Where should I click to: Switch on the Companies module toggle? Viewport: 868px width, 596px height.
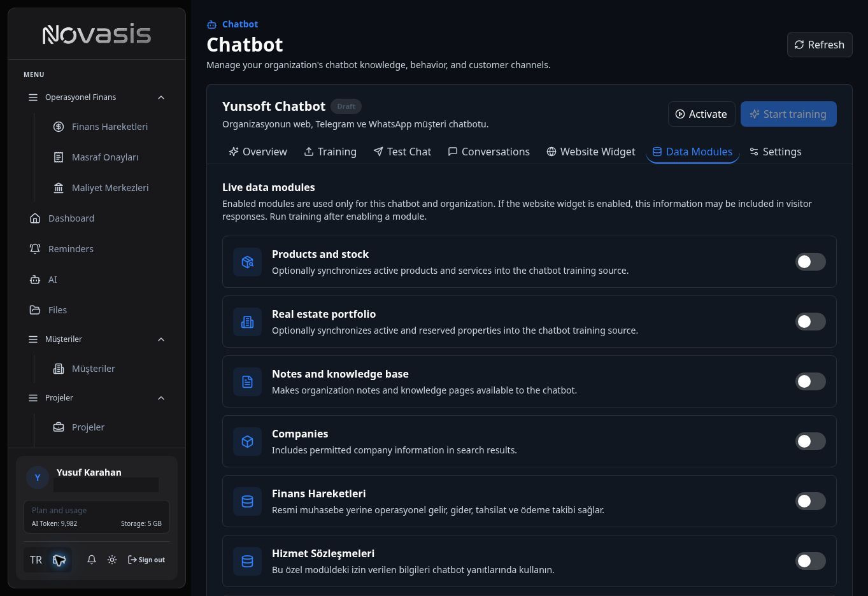(811, 441)
